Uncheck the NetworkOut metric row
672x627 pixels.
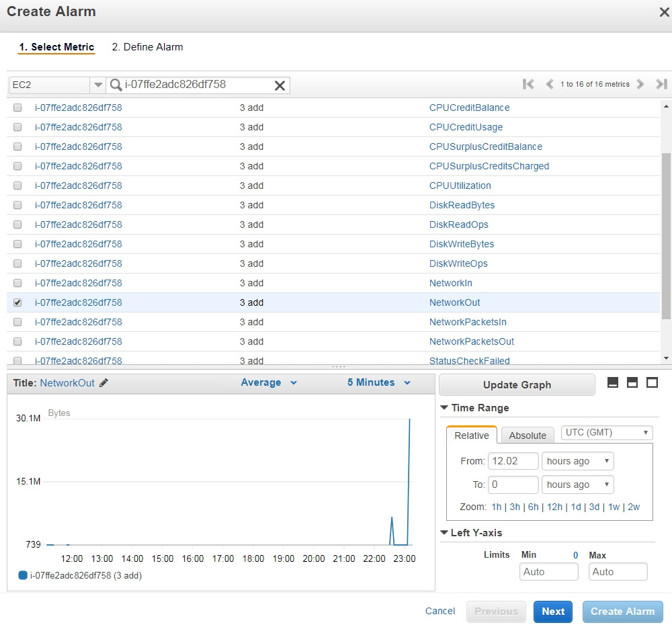[17, 302]
